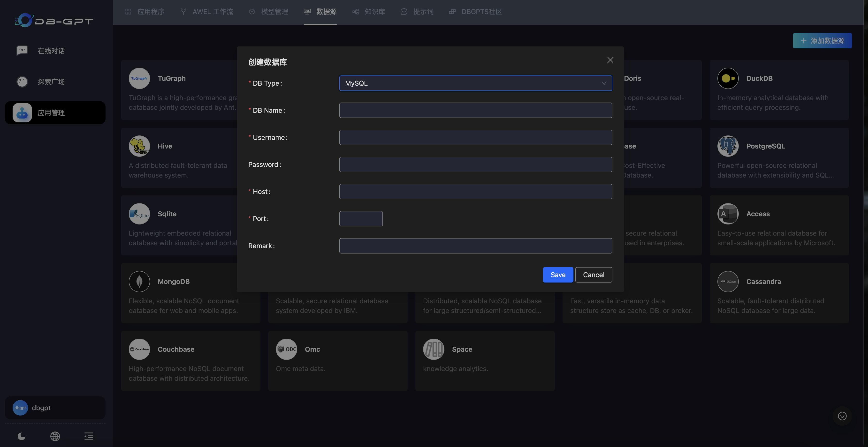Image resolution: width=868 pixels, height=447 pixels.
Task: Toggle dark mode moon icon
Action: (22, 436)
